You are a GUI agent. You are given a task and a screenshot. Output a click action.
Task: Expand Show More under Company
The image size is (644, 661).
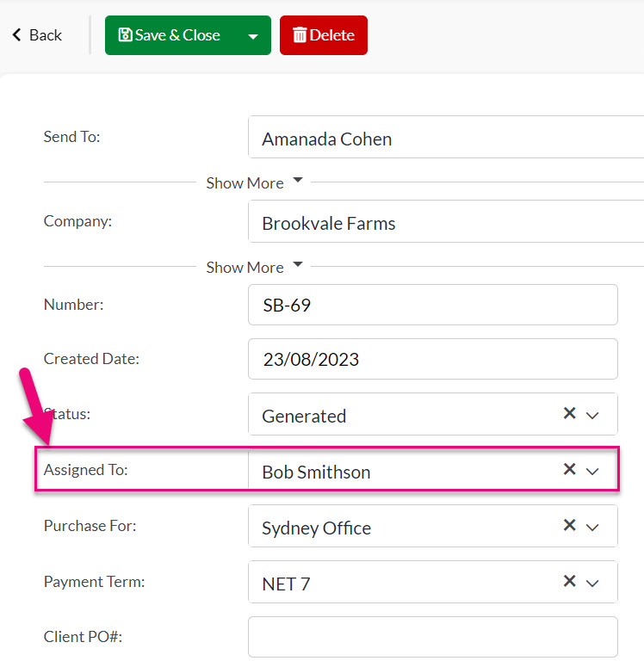(254, 267)
